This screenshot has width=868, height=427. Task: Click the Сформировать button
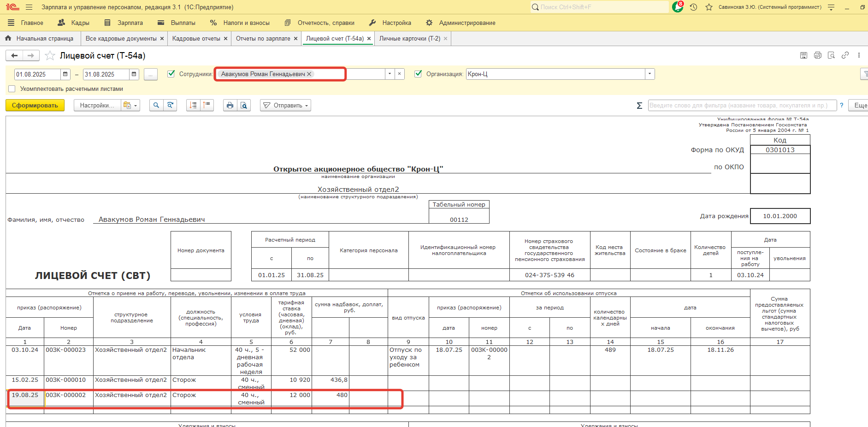[35, 106]
